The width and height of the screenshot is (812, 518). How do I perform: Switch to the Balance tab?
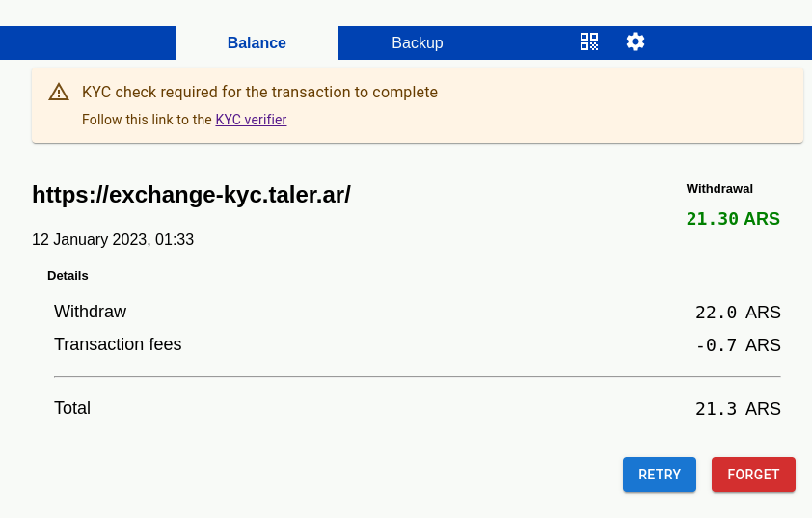[257, 42]
